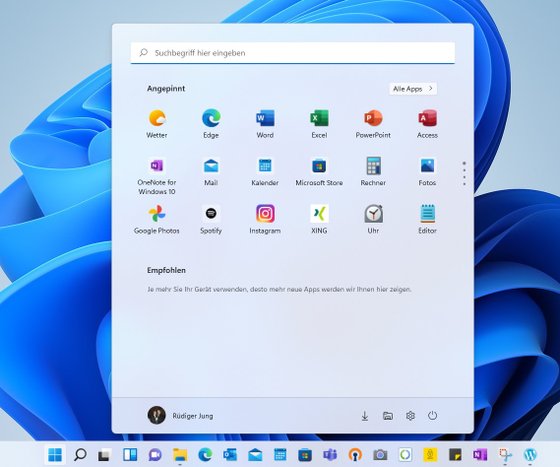Viewport: 560px width, 467px height.
Task: Open the Downloads folder shortcut
Action: click(365, 416)
